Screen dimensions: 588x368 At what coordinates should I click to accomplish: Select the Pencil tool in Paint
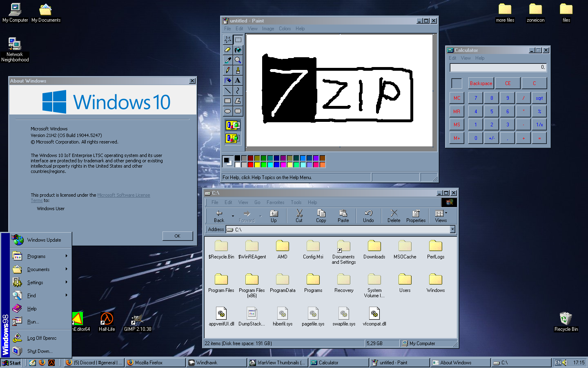[x=228, y=70]
